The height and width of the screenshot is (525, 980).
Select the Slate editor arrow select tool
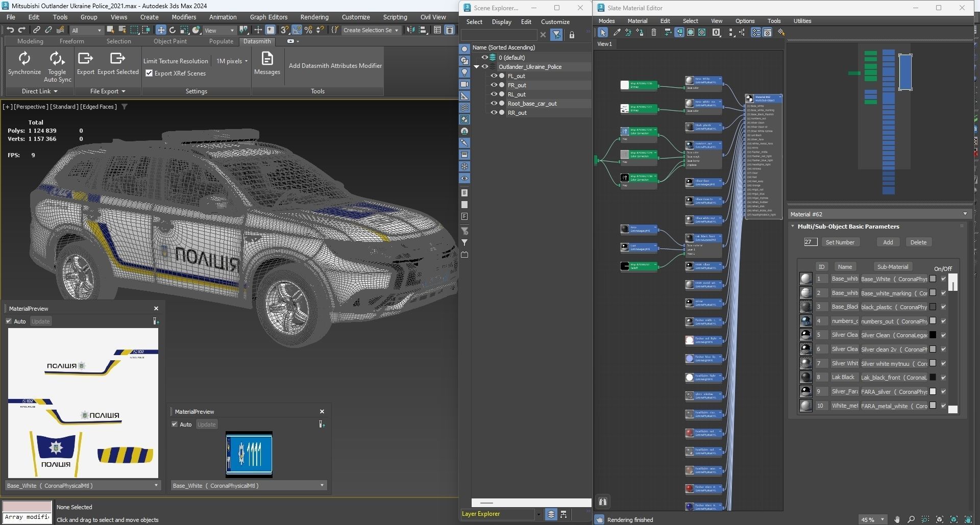click(x=603, y=32)
